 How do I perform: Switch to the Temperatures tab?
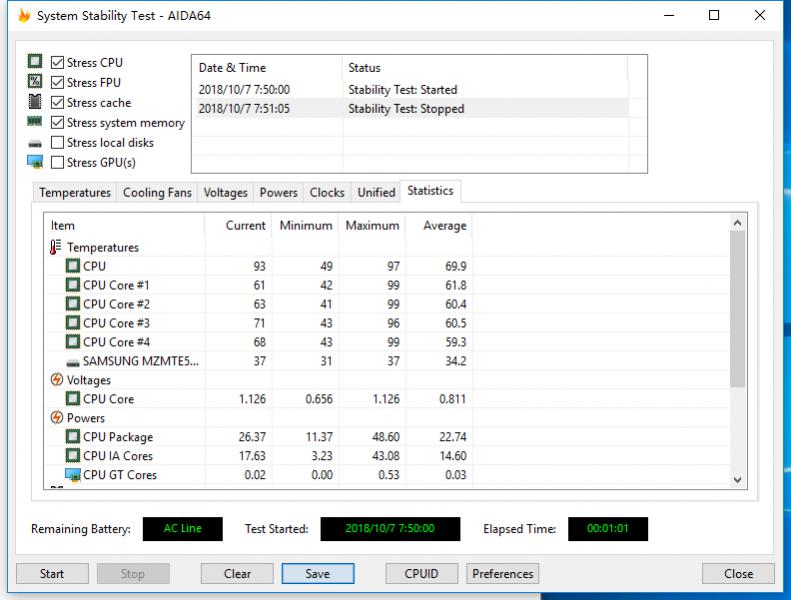click(x=75, y=192)
